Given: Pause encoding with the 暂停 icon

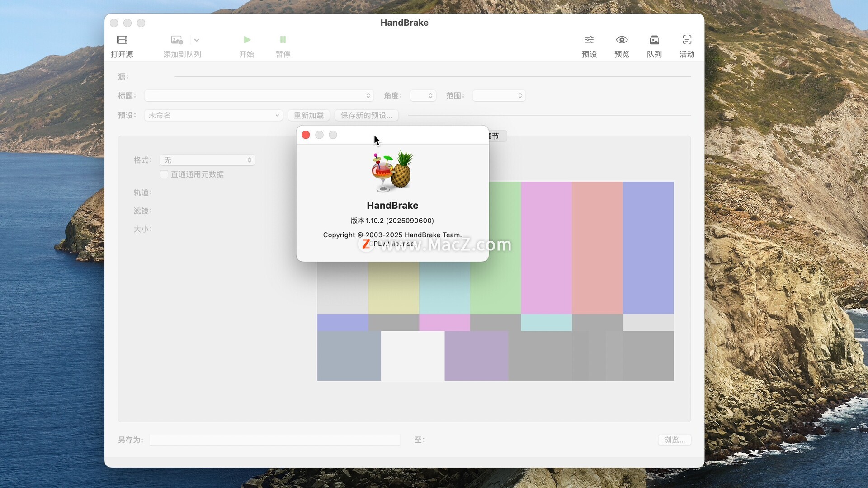Looking at the screenshot, I should tap(283, 40).
